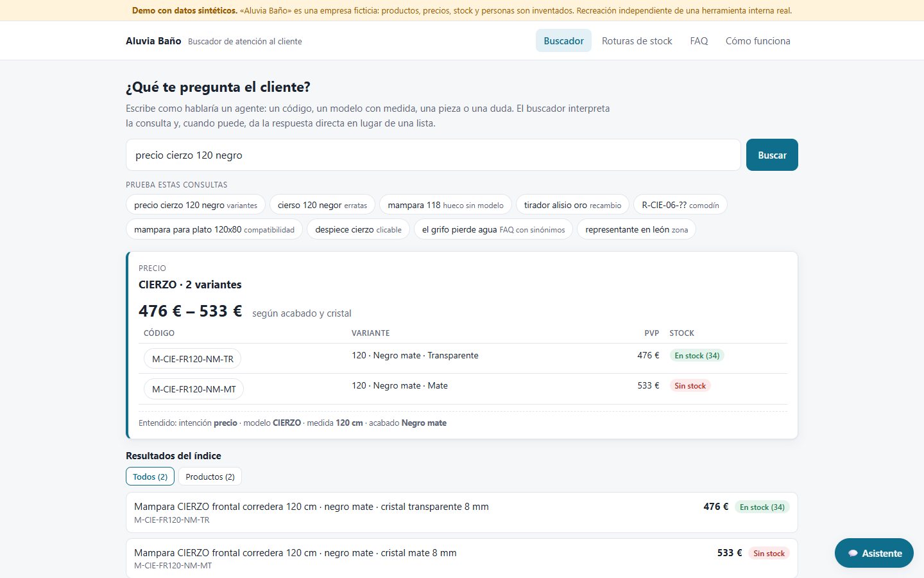Select the 'despiece cierzo' clicable chip

[x=358, y=229]
